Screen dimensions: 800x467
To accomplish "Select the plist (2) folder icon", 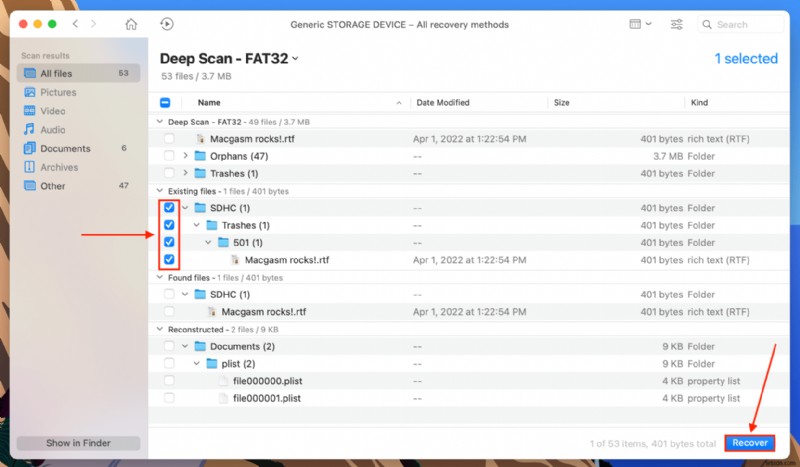I will tap(212, 363).
